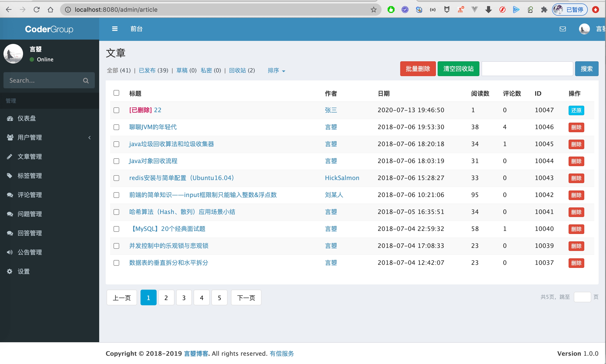Image resolution: width=606 pixels, height=364 pixels.
Task: Open the 设置 gear icon
Action: [x=9, y=271]
